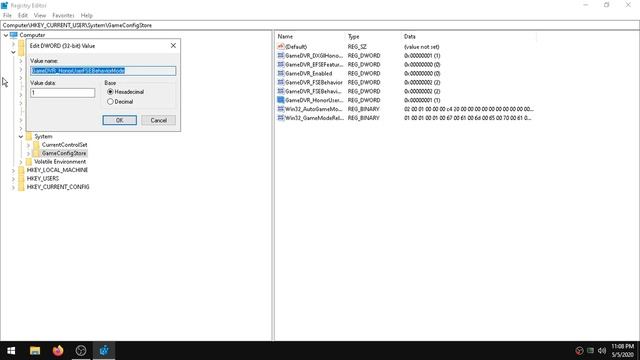
Task: Open the Edit menu
Action: 23,15
